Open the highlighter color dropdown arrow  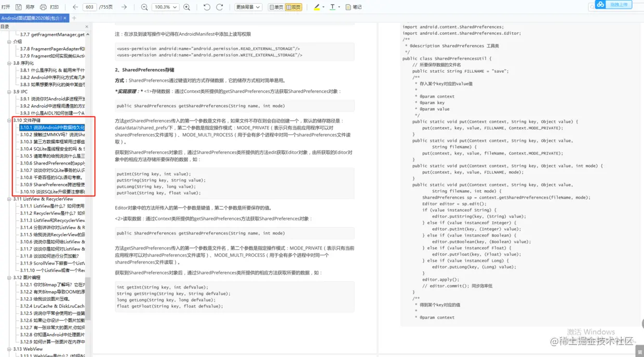coord(324,7)
